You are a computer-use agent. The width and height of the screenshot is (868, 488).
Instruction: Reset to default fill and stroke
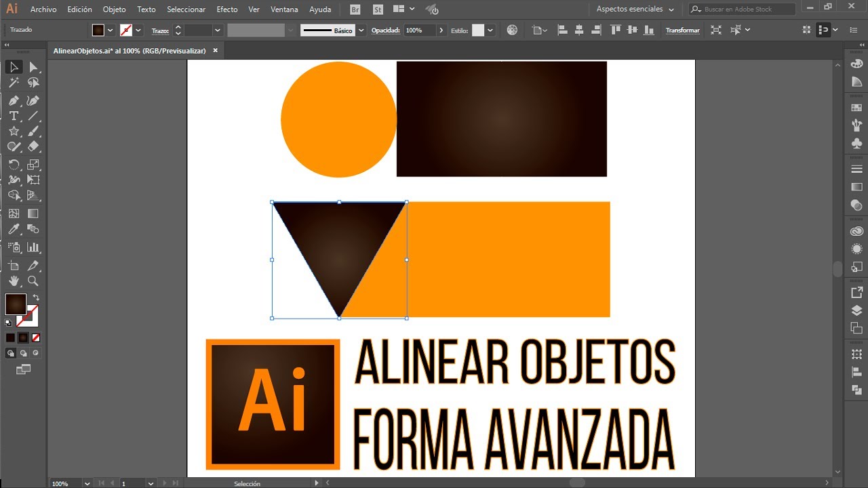pos(8,323)
